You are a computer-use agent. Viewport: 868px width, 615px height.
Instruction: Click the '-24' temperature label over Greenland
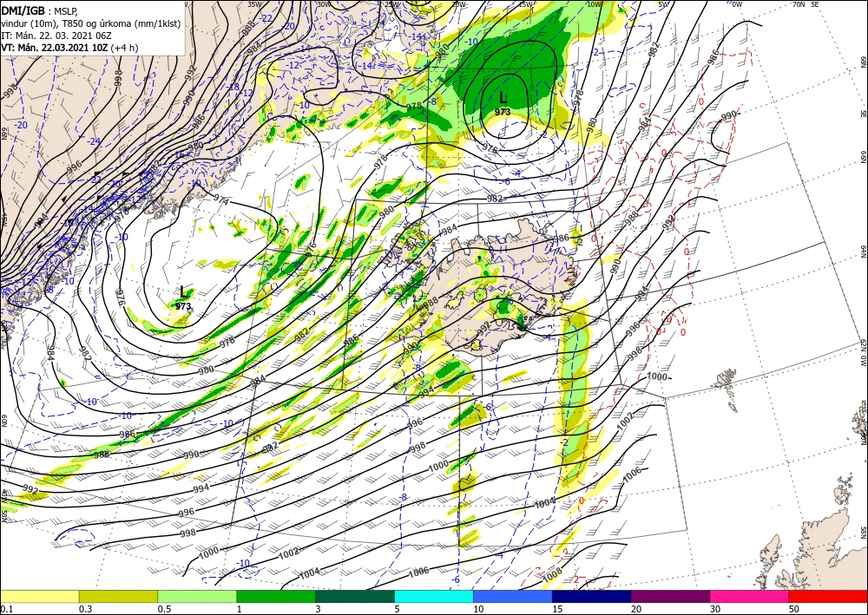point(95,141)
